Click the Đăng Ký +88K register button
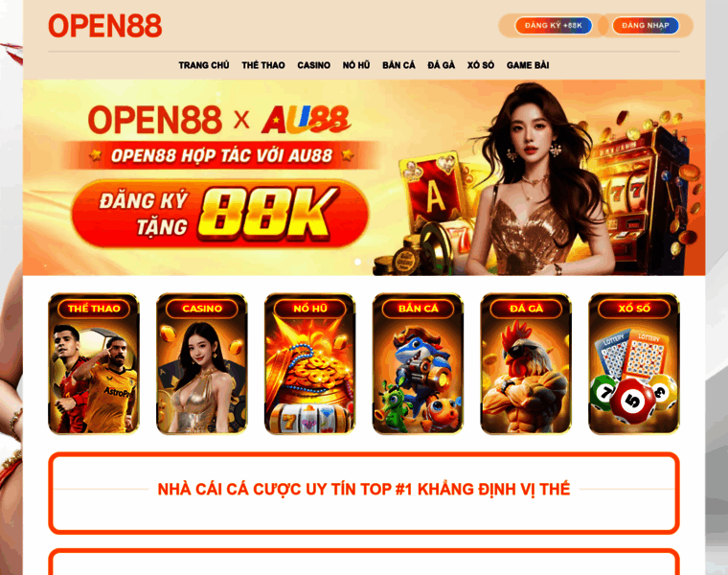Image resolution: width=728 pixels, height=575 pixels. coord(554,26)
